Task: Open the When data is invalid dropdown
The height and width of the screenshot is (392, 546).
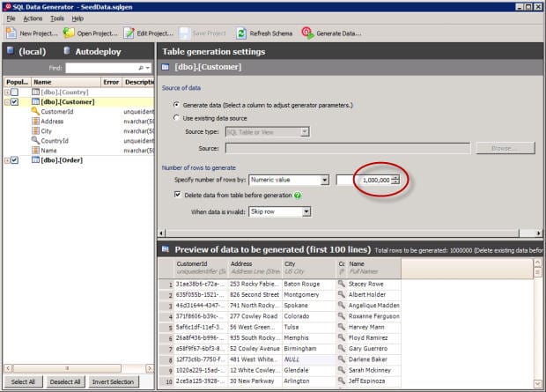Action: click(x=306, y=211)
